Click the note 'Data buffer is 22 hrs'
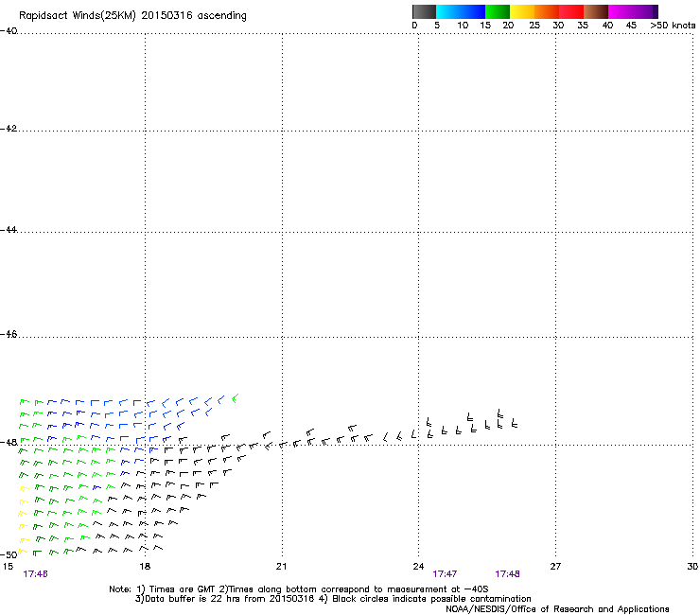Image resolution: width=700 pixels, height=615 pixels. tap(194, 599)
